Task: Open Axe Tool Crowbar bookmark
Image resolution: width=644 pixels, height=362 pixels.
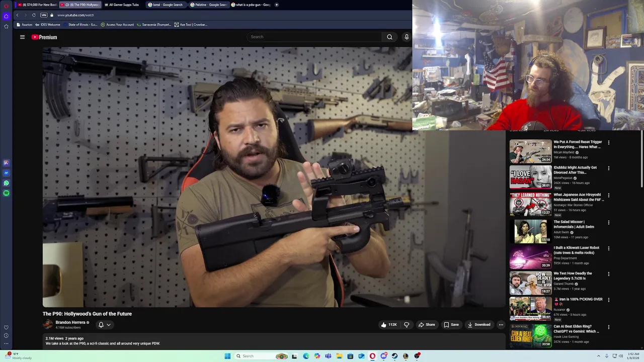Action: 191,25
